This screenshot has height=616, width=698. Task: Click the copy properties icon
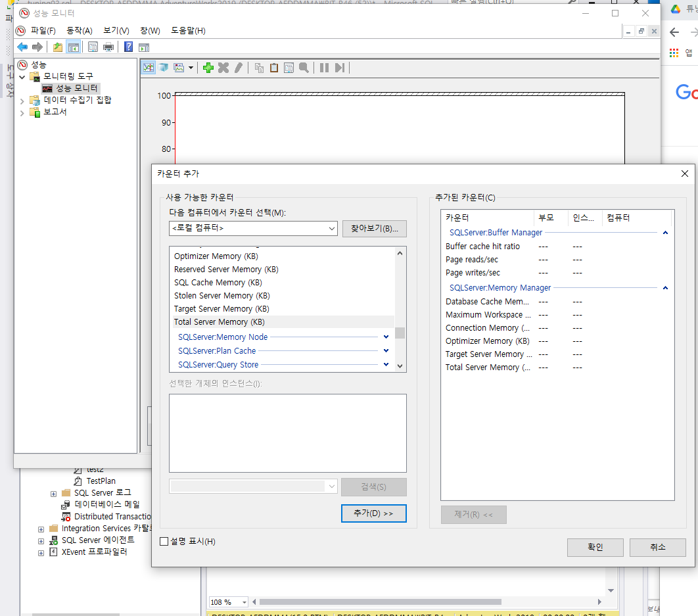coord(259,68)
